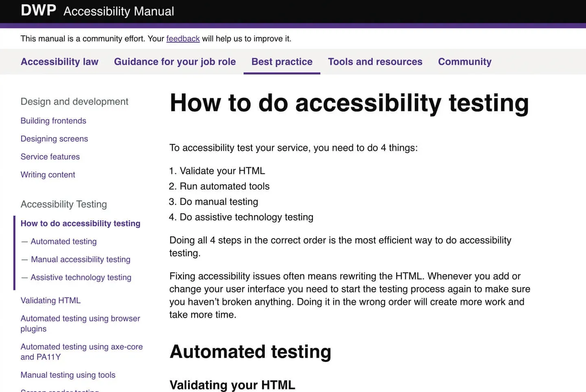Click the DWP logo in the header

[39, 11]
